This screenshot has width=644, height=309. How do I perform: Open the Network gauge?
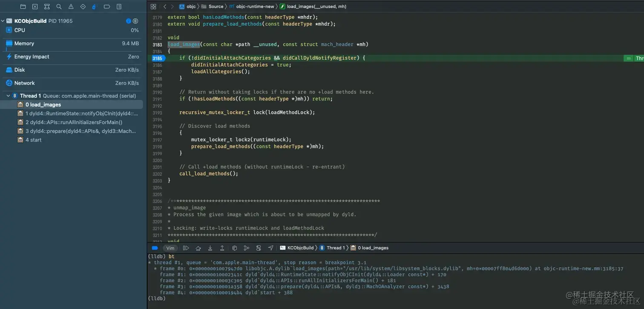(x=72, y=83)
